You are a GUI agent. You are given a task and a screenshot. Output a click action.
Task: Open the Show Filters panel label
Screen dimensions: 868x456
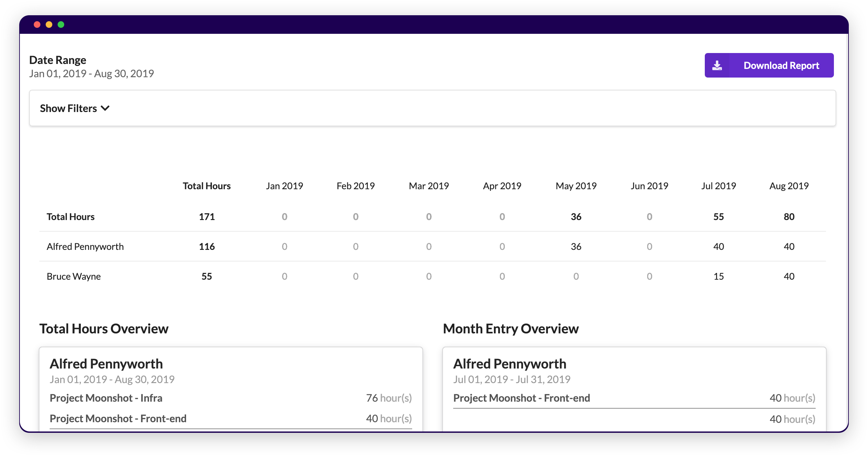pyautogui.click(x=69, y=108)
